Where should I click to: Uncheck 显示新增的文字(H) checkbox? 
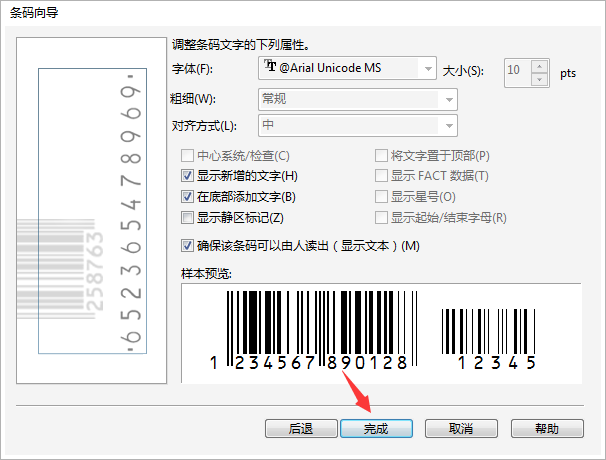pos(187,176)
